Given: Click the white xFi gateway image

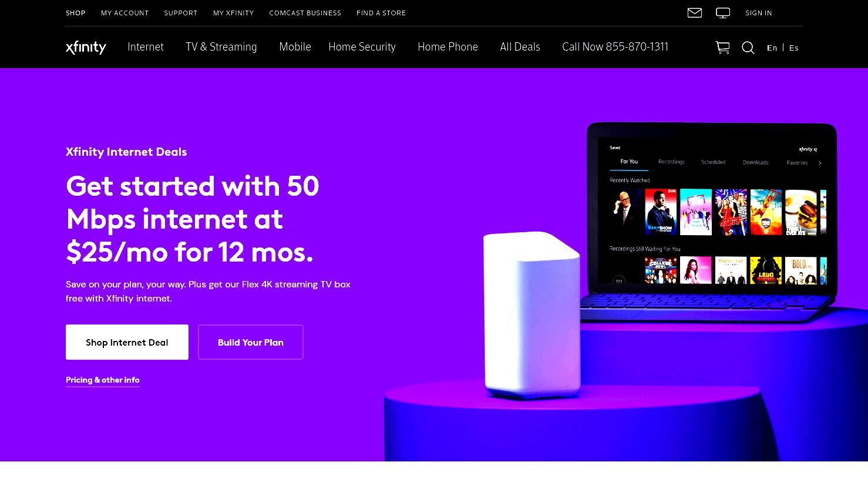Looking at the screenshot, I should (531, 314).
